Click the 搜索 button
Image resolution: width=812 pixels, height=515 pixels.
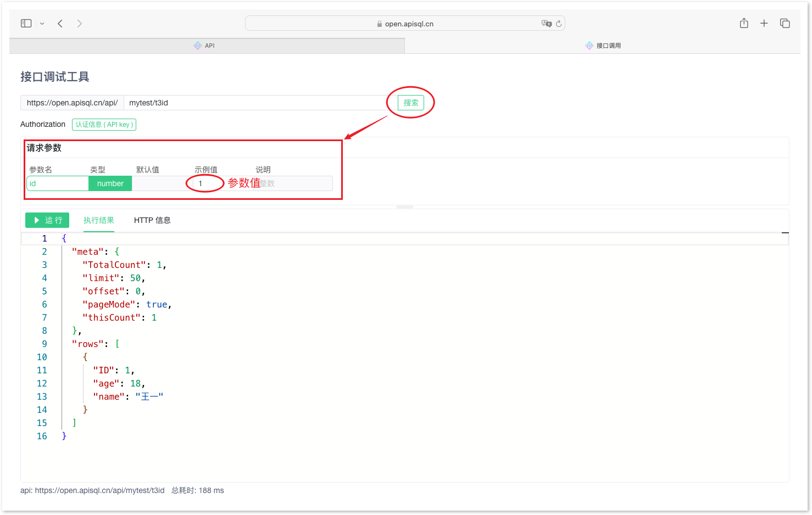click(411, 103)
